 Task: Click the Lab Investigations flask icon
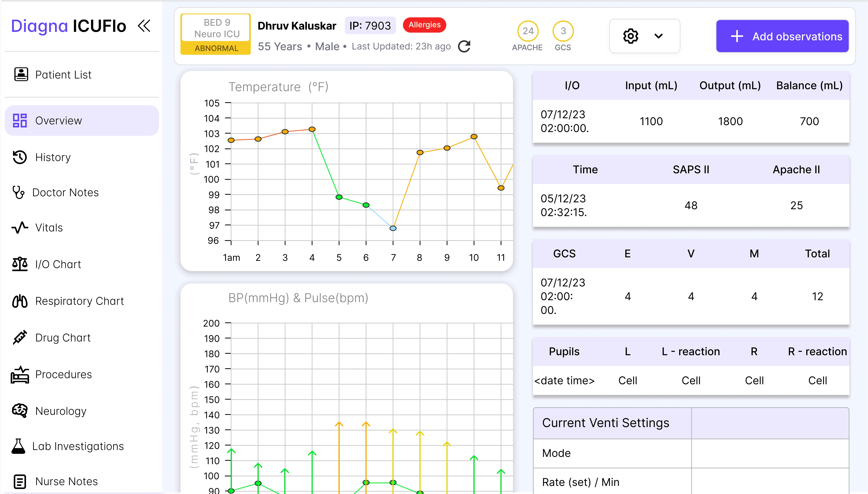click(x=18, y=446)
